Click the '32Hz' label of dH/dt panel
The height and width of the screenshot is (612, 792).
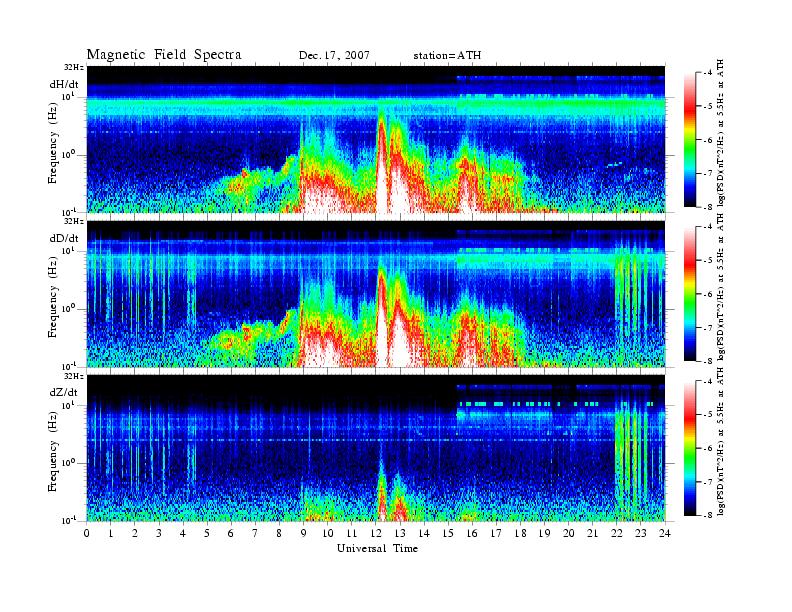[x=74, y=68]
